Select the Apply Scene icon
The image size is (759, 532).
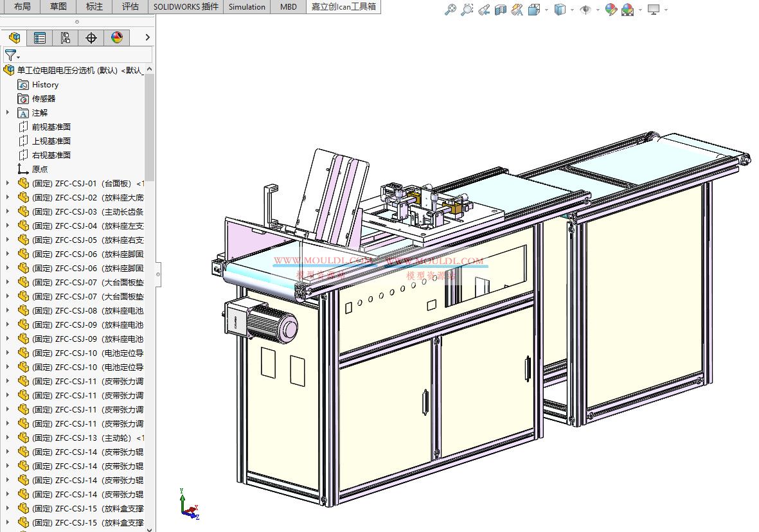pyautogui.click(x=628, y=10)
